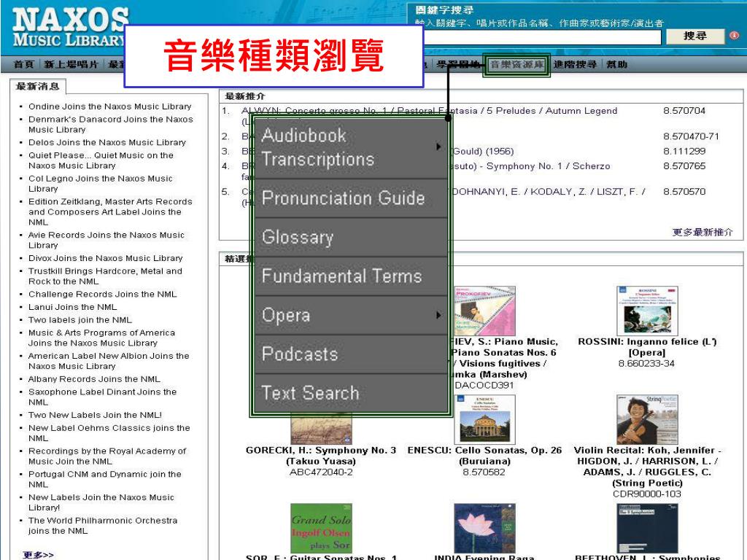Open Beethoven Symphonies dark album cover
Viewport: 747px width, 560px height.
click(647, 528)
